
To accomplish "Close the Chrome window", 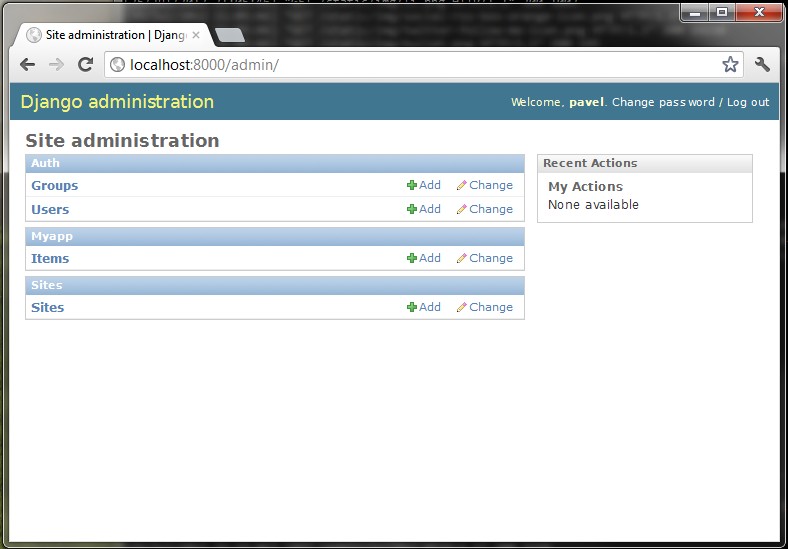I will click(759, 12).
